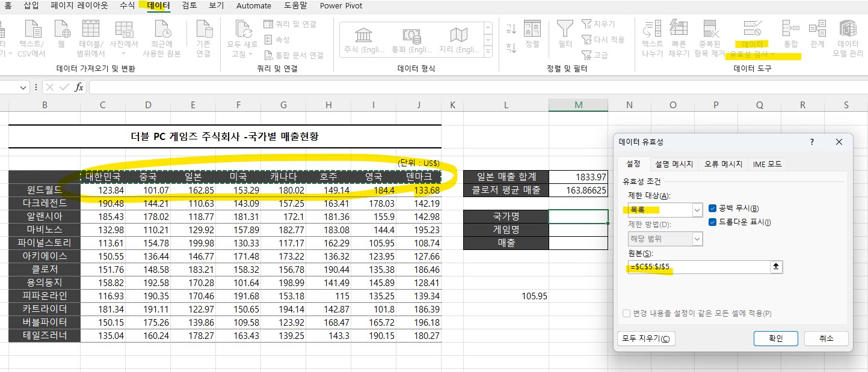Open the 검토 ribbon tab
Viewport: 868px width, 372px height.
click(189, 5)
